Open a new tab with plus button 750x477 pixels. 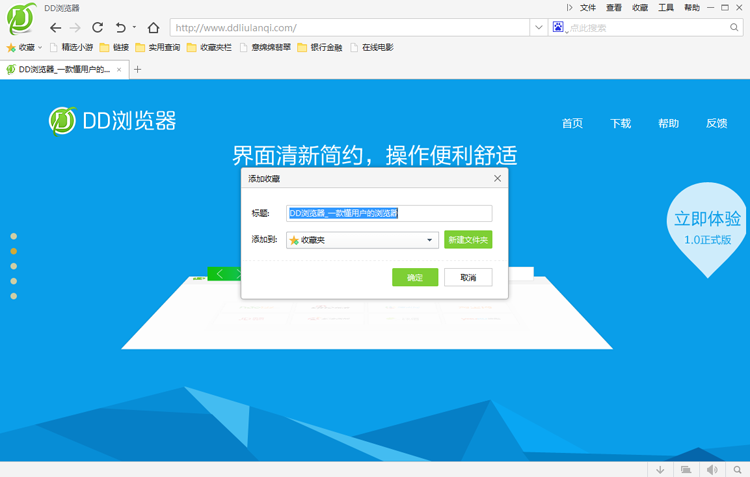click(137, 69)
